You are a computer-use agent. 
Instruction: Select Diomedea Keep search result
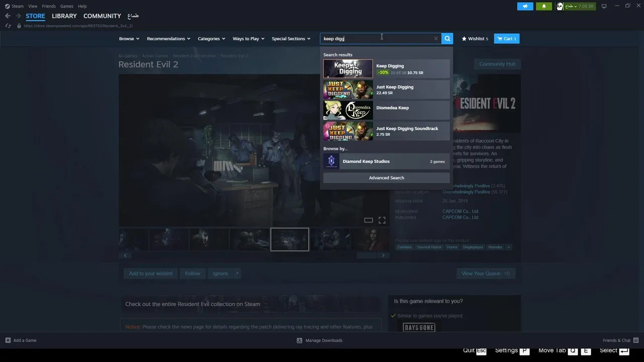pos(386,110)
